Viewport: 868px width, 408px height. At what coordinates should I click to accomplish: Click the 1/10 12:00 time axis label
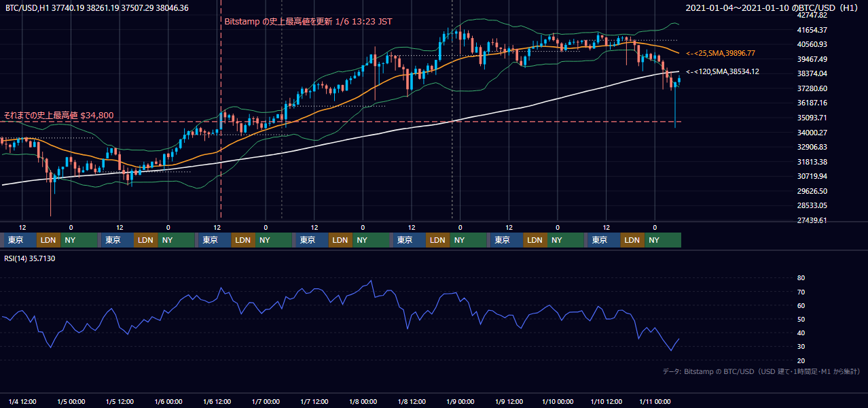tap(607, 401)
